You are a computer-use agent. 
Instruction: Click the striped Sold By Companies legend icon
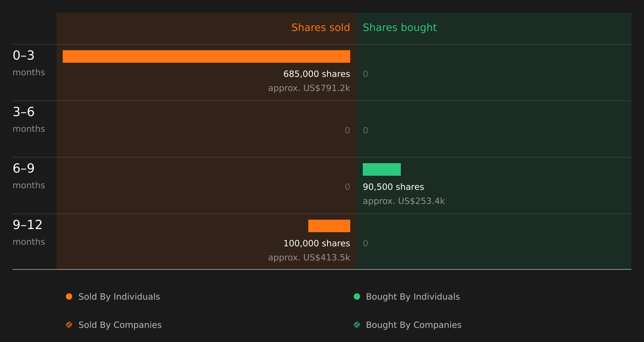pos(69,325)
